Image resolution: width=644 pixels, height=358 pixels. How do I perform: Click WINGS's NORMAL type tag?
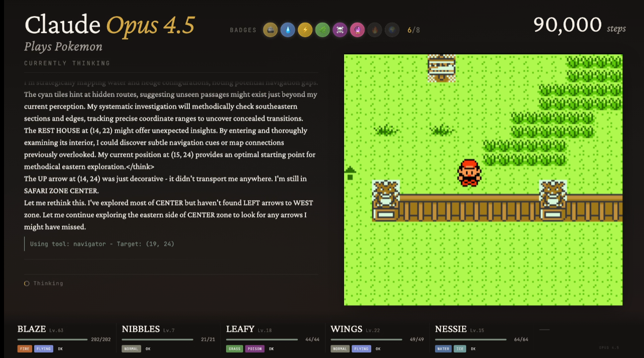click(340, 348)
